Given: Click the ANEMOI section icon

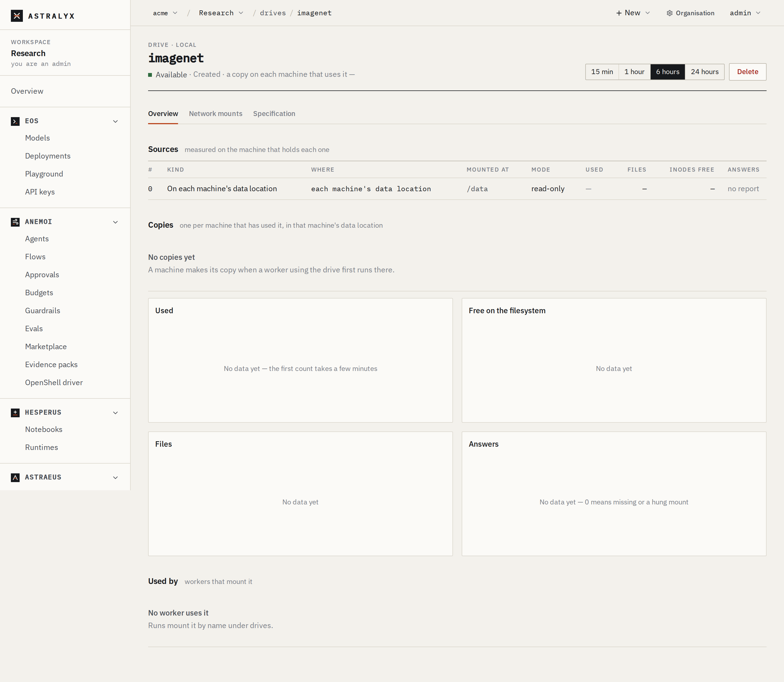Looking at the screenshot, I should 15,222.
